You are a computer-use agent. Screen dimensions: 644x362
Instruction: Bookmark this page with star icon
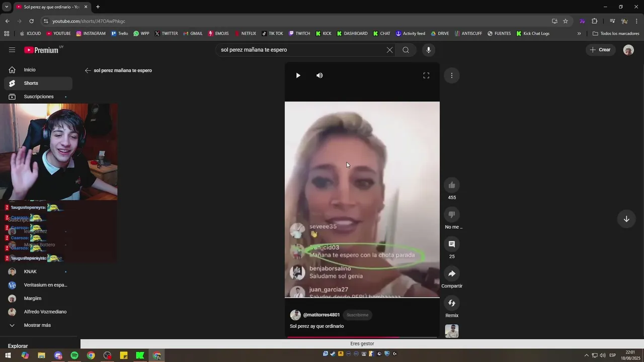(x=566, y=21)
